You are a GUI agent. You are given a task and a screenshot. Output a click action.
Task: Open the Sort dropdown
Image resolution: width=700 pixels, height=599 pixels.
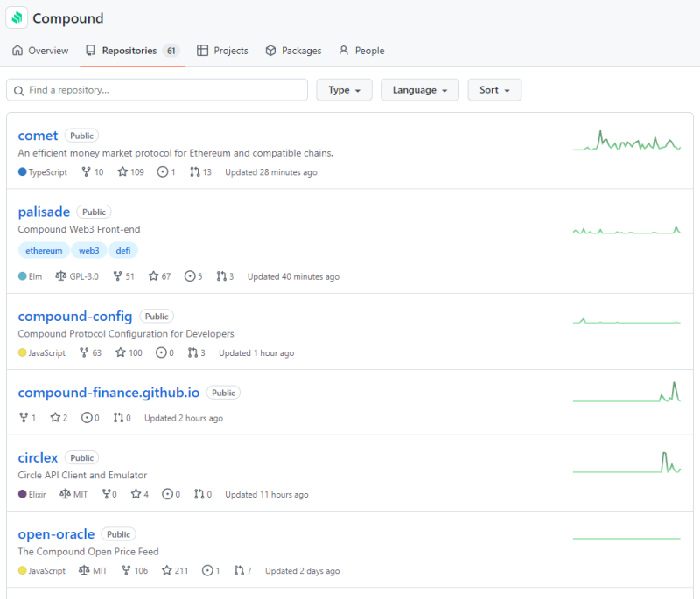494,90
